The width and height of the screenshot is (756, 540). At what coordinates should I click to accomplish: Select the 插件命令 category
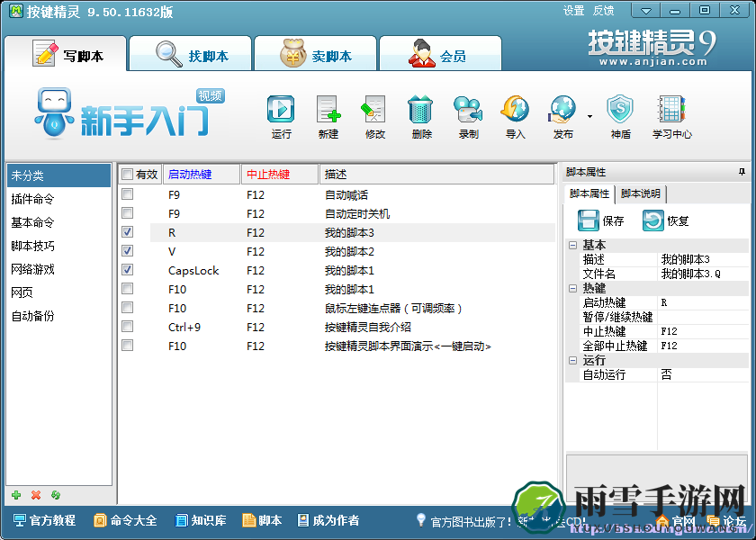tap(58, 199)
